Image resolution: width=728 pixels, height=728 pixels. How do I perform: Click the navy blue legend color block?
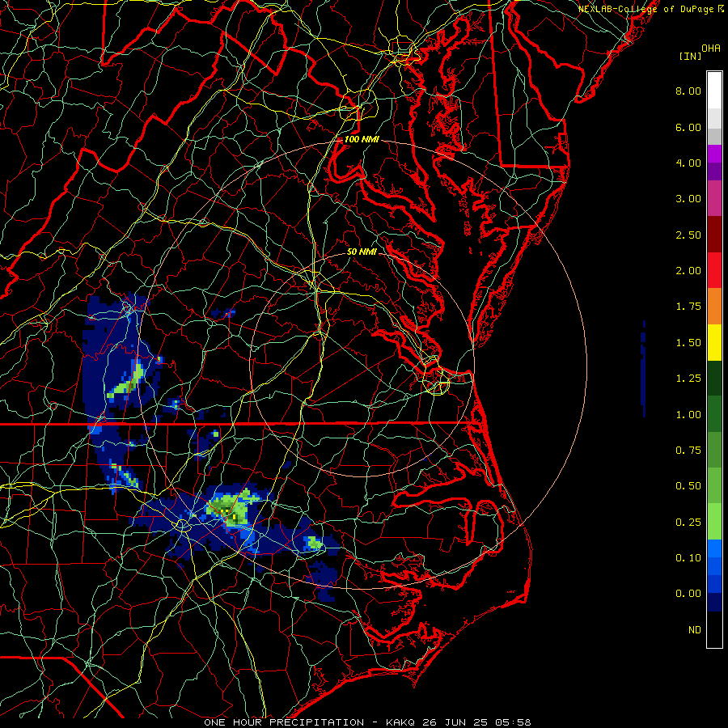[x=714, y=603]
